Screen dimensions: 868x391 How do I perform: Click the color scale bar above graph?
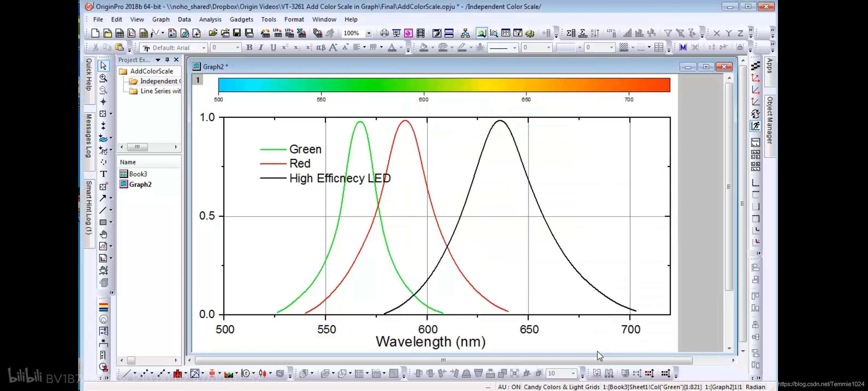444,85
